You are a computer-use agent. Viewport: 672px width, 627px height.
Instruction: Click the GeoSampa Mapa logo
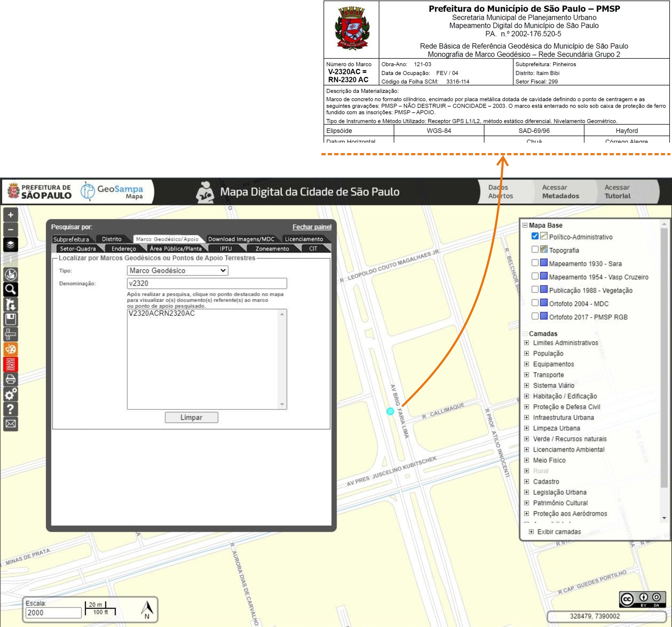coord(112,191)
